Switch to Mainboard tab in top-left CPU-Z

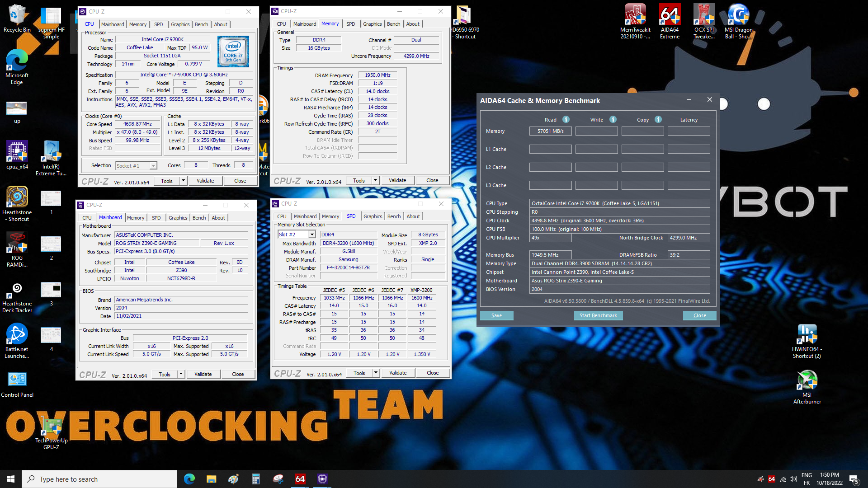click(113, 24)
